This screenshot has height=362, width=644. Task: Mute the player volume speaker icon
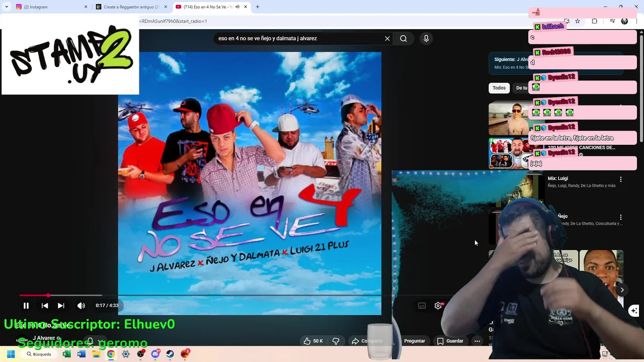tap(81, 305)
